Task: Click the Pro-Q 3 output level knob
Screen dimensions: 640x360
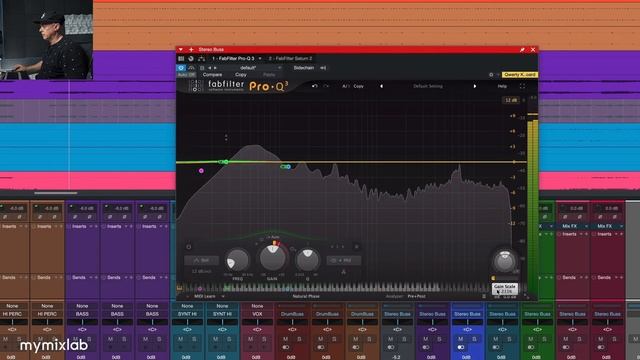Action: point(504,261)
